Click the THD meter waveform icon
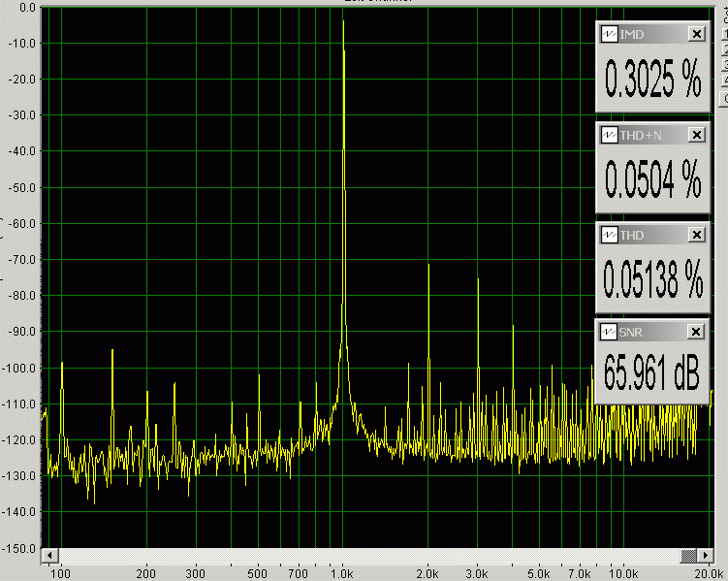 point(609,235)
